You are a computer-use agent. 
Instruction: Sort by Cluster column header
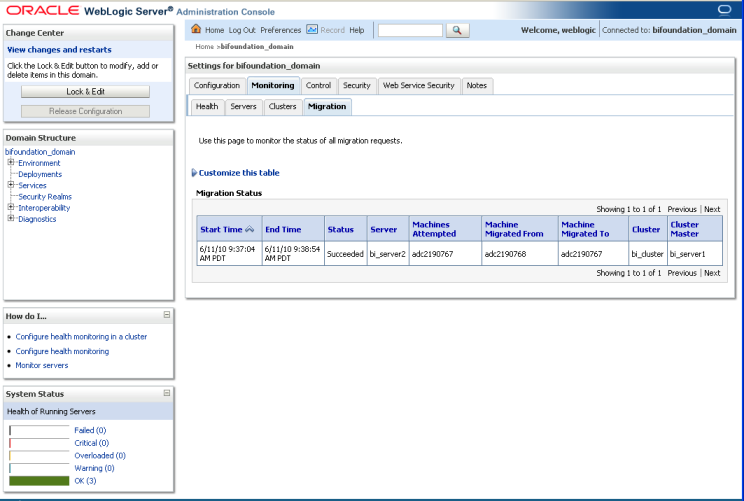646,229
